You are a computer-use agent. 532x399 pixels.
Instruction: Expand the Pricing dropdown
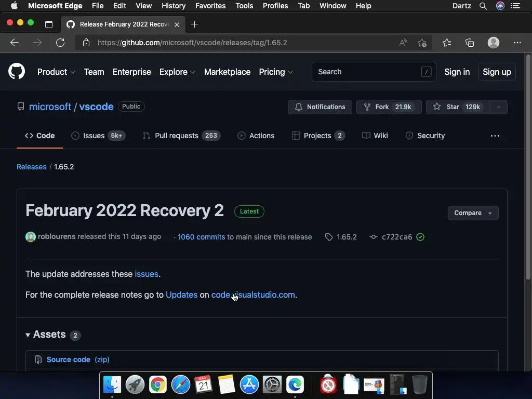276,72
